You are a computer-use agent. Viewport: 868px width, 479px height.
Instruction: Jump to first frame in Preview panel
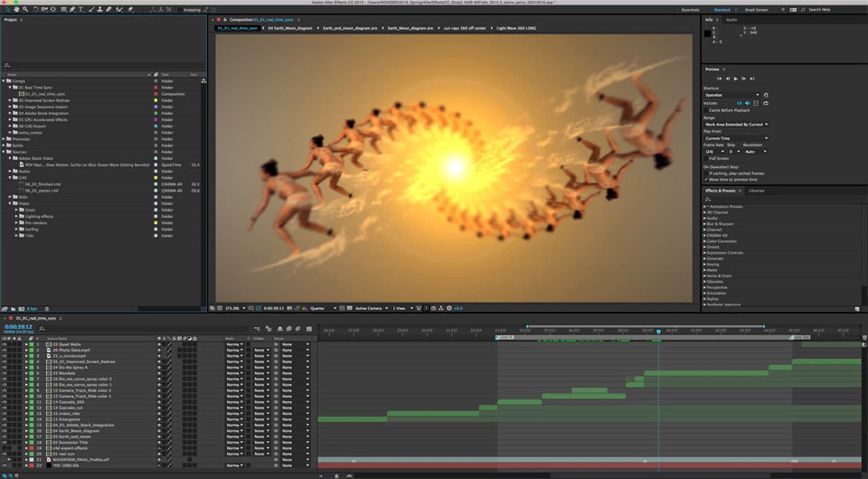pyautogui.click(x=719, y=78)
